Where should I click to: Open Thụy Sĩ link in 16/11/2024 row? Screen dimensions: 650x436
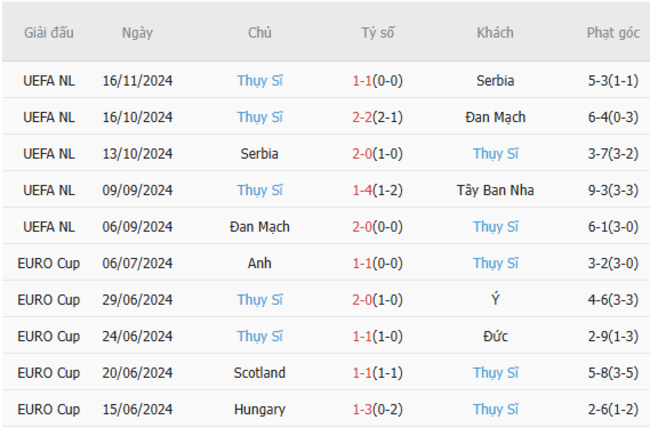[260, 80]
